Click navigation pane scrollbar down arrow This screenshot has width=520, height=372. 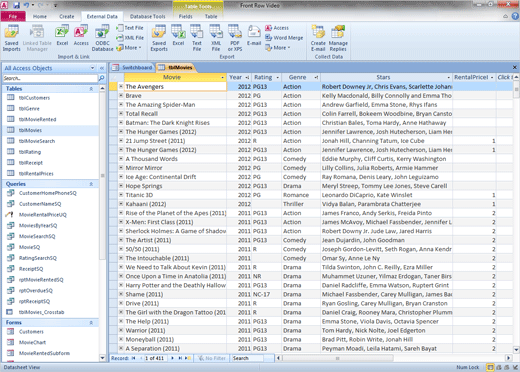102,358
